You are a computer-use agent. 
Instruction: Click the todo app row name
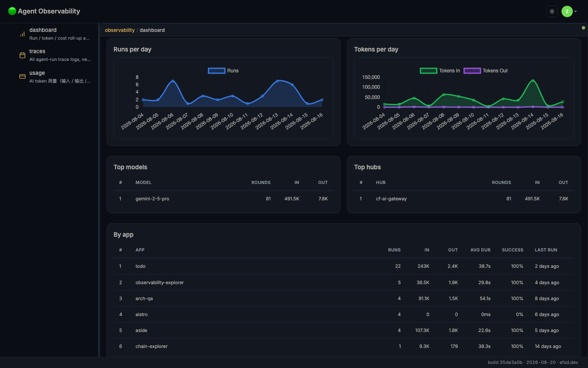[140, 266]
